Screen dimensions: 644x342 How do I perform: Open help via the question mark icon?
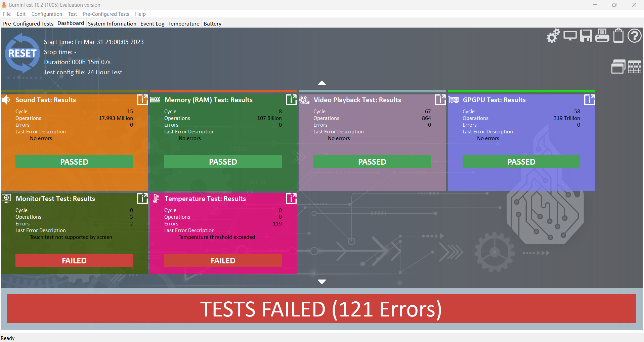pos(635,36)
